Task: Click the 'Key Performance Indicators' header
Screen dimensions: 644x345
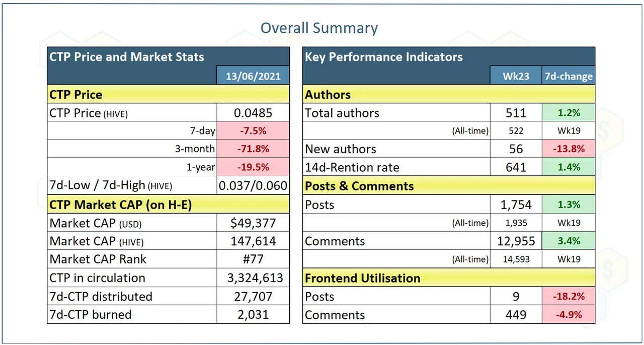Action: [383, 56]
